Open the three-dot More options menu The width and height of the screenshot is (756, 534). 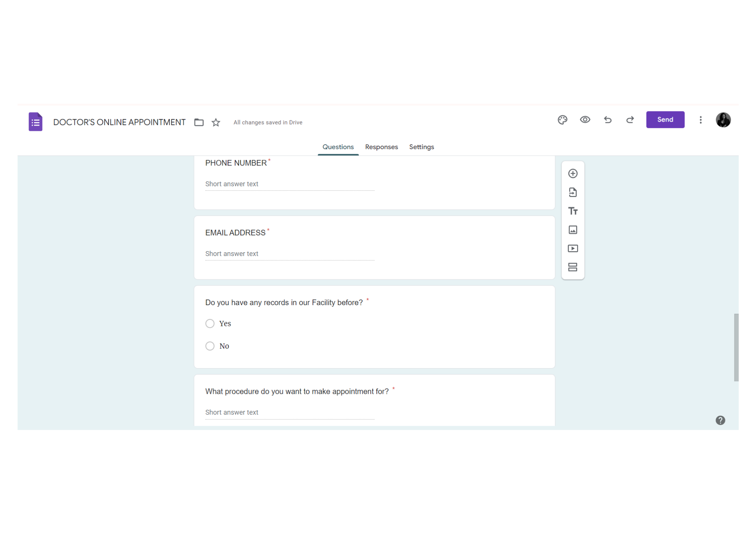click(x=700, y=120)
